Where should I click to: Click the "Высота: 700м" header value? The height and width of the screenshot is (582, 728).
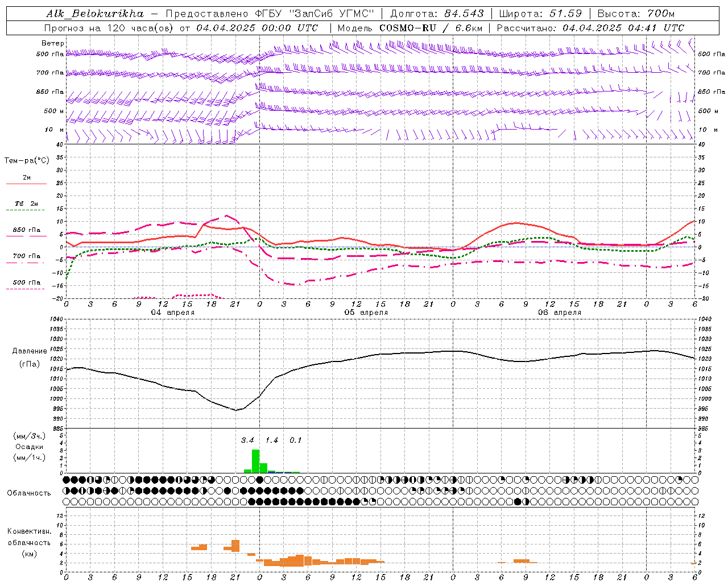coord(636,14)
